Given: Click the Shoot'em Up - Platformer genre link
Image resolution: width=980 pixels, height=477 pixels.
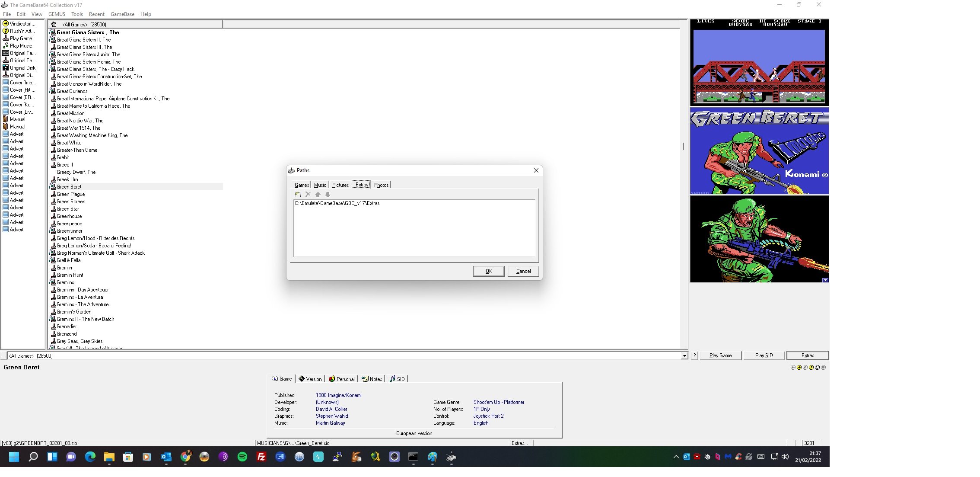Looking at the screenshot, I should tap(499, 402).
